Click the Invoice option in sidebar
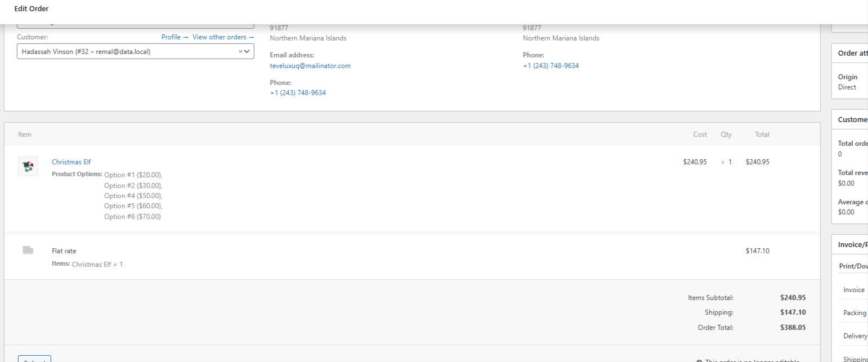This screenshot has width=868, height=362. [854, 290]
